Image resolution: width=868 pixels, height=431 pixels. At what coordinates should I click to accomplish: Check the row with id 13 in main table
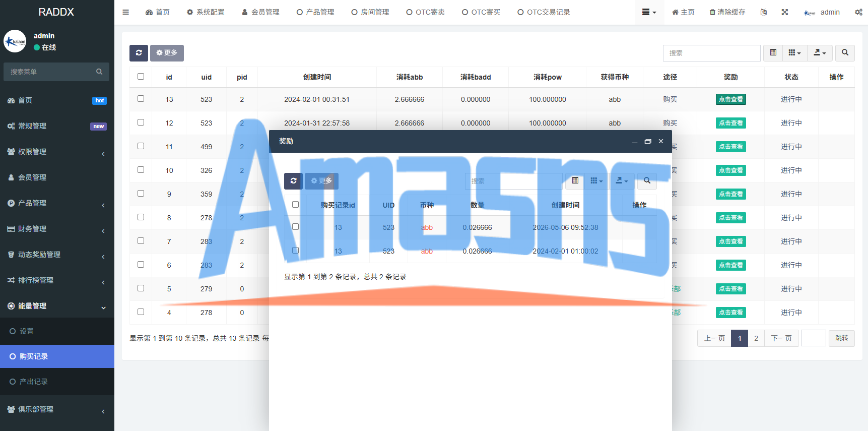[x=141, y=99]
